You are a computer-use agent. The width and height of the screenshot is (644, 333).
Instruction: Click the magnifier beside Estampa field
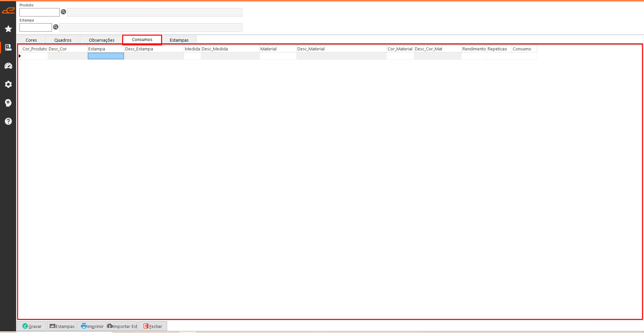(x=56, y=27)
